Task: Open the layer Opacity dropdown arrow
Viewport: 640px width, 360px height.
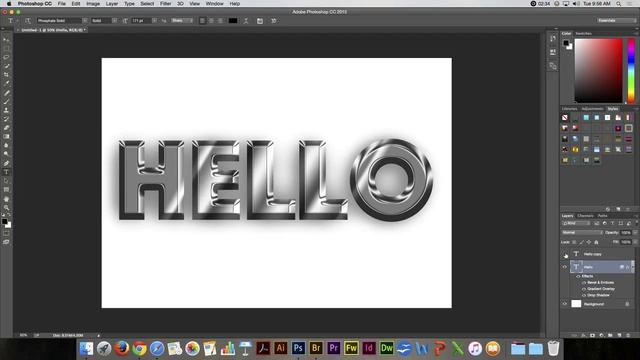Action: click(635, 233)
